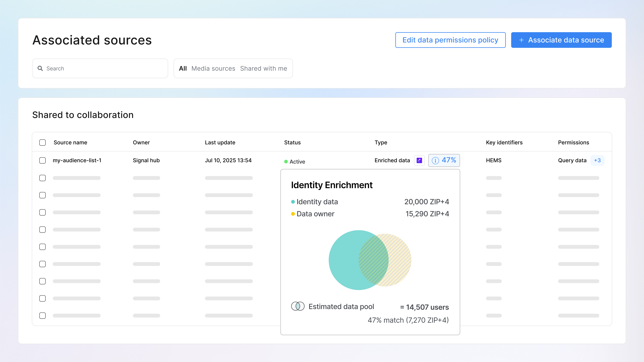Click the Venn diagram overlap area in Identity Enrichment
The image size is (644, 362).
point(374,260)
